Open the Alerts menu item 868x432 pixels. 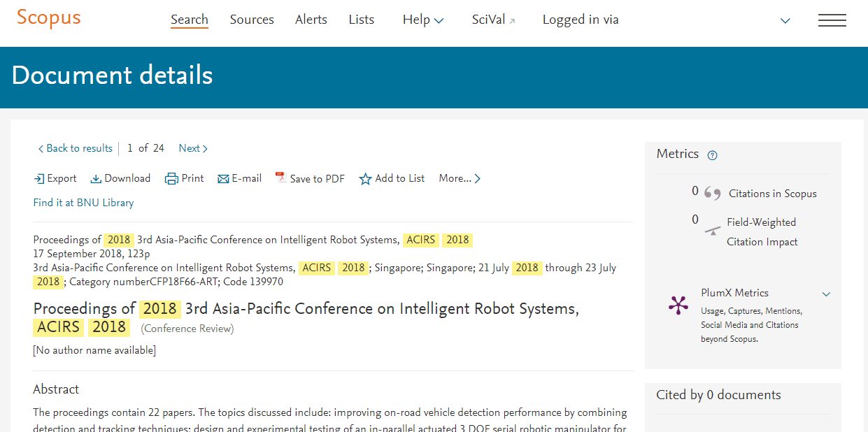311,20
